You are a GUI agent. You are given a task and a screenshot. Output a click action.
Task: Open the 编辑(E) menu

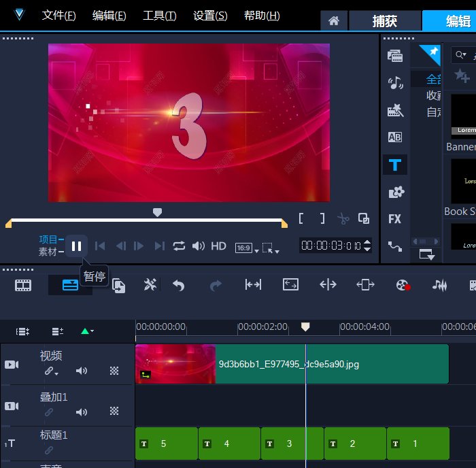tap(109, 16)
